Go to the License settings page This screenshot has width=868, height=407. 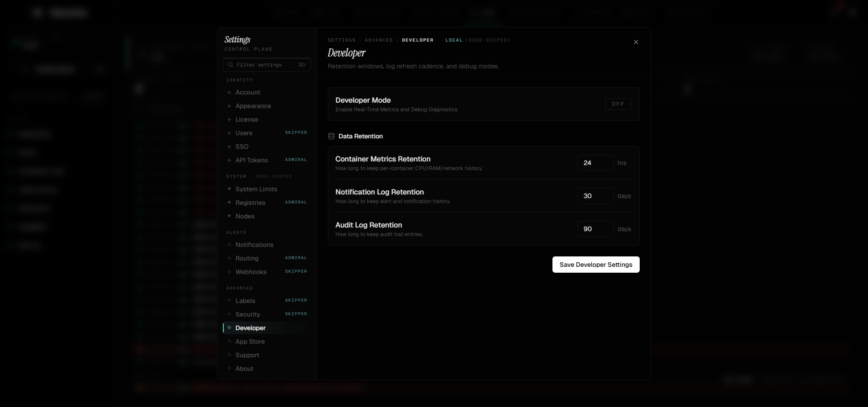[x=267, y=119]
